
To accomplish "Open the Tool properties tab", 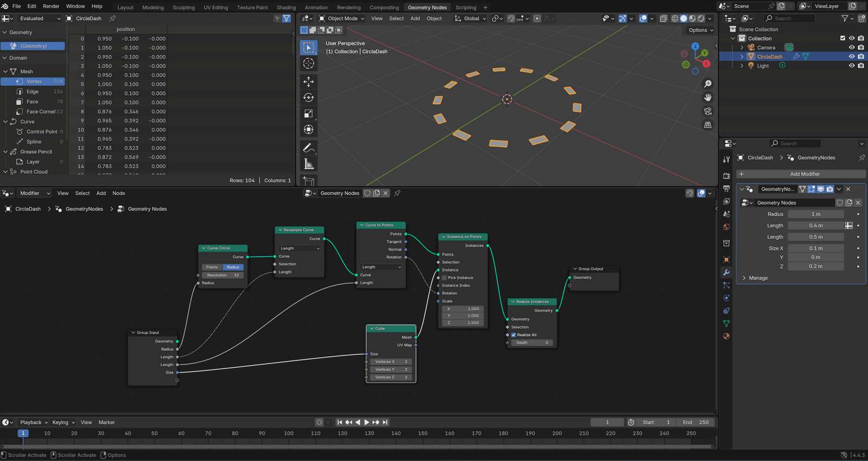I will point(726,159).
